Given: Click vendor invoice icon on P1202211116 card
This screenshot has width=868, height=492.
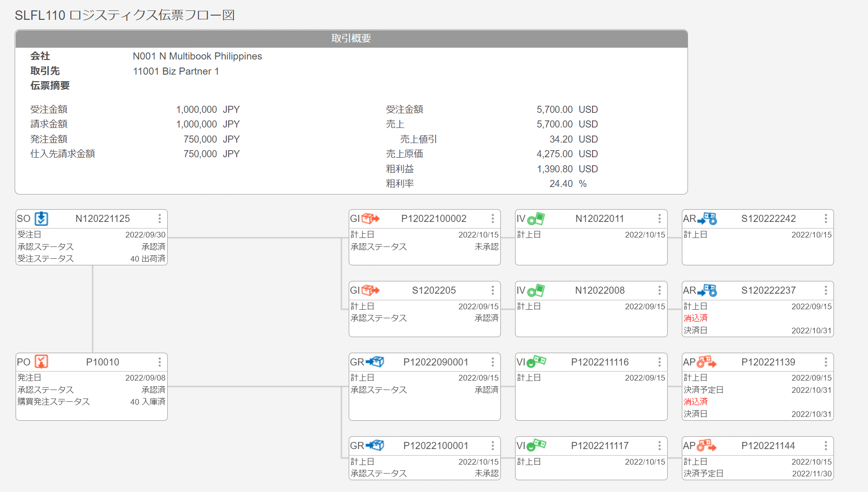Looking at the screenshot, I should pos(536,362).
